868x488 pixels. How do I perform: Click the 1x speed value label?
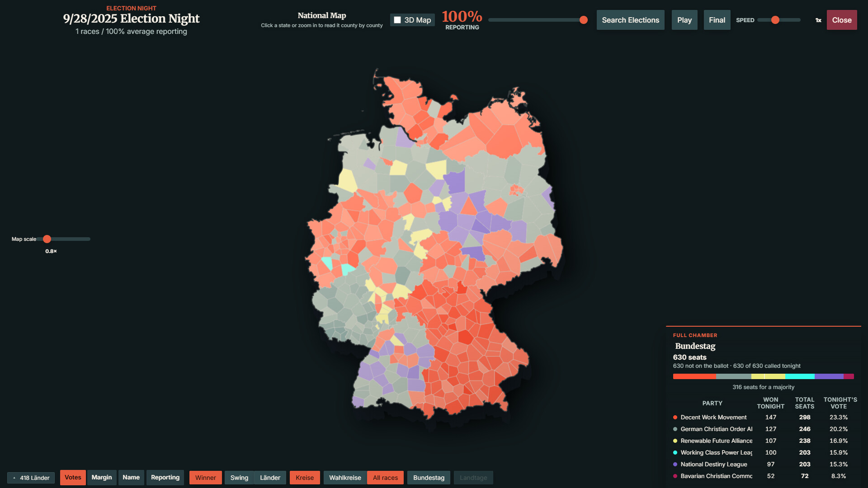(818, 20)
